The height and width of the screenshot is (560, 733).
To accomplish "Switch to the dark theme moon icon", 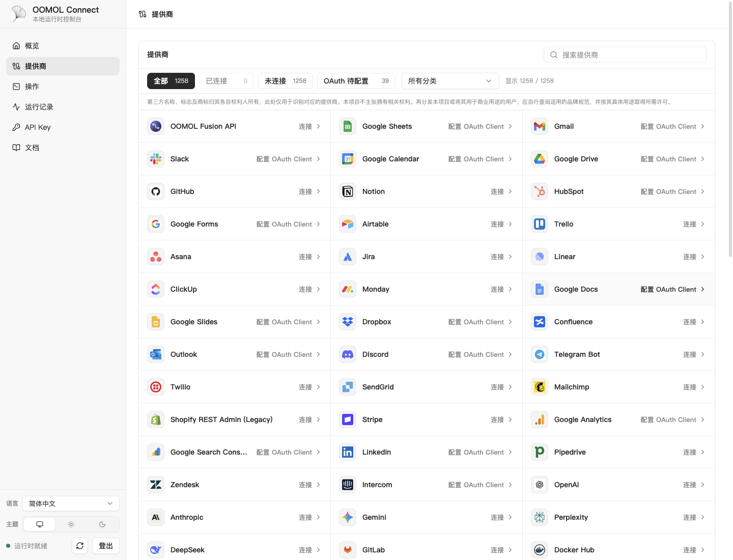I will pyautogui.click(x=102, y=524).
